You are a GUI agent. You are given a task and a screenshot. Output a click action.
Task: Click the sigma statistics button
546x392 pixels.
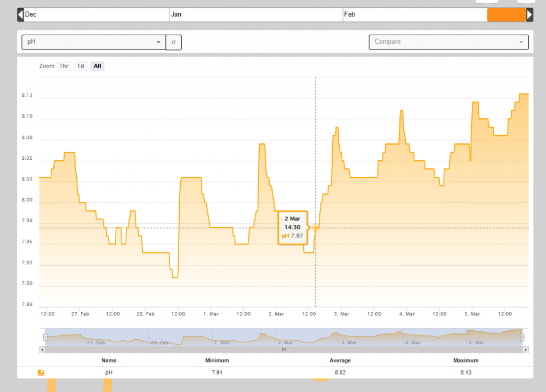(173, 42)
